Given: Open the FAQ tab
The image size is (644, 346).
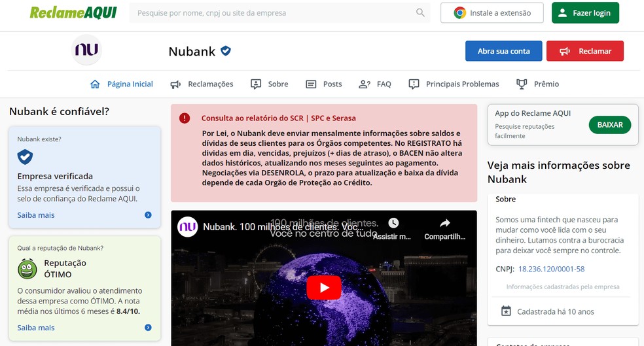Looking at the screenshot, I should click(x=374, y=84).
